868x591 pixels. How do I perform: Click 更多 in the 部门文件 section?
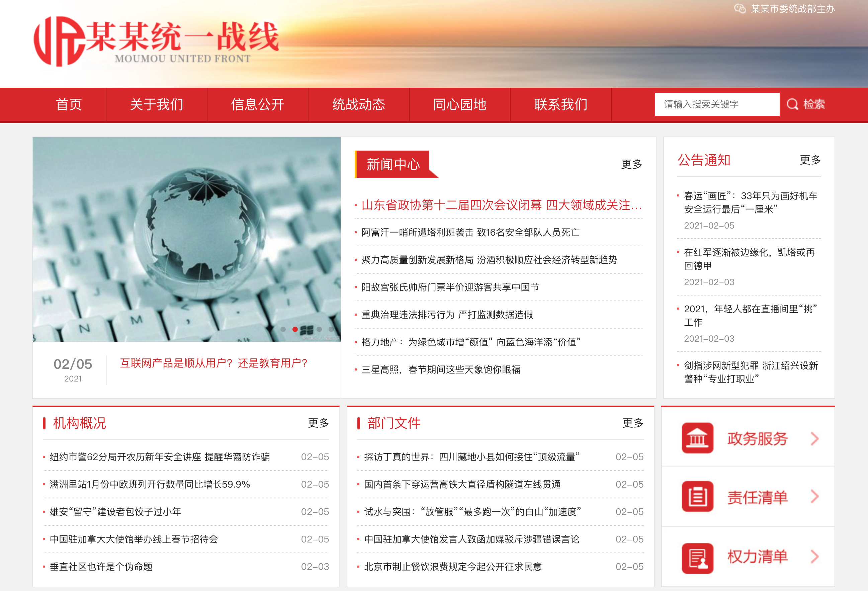pos(633,423)
